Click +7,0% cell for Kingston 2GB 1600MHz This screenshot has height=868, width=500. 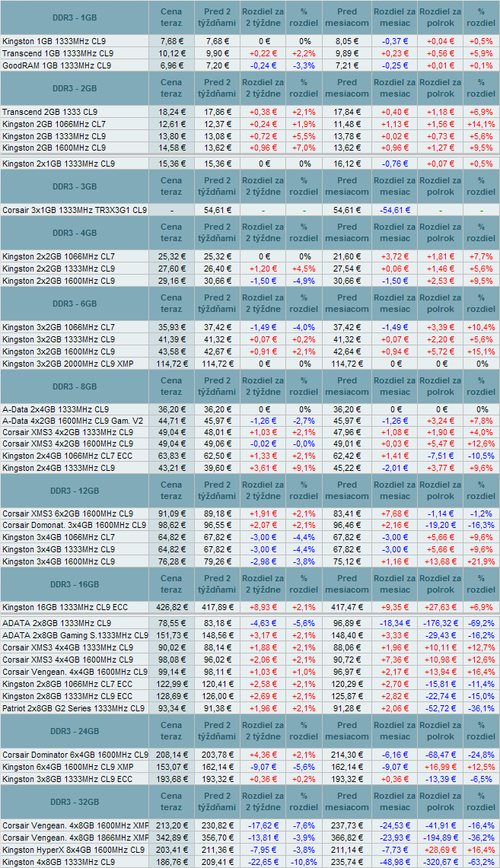304,148
